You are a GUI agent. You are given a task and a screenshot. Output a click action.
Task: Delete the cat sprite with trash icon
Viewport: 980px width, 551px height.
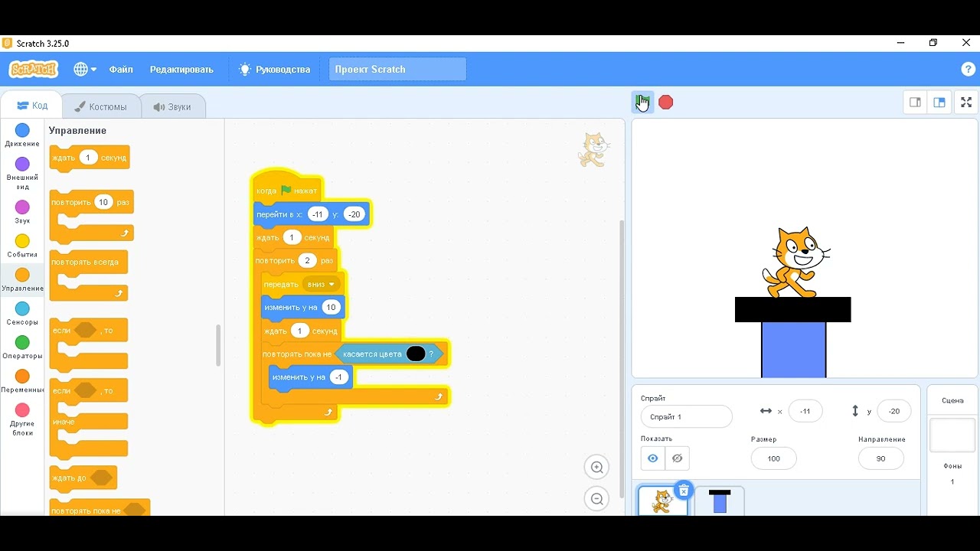(684, 491)
